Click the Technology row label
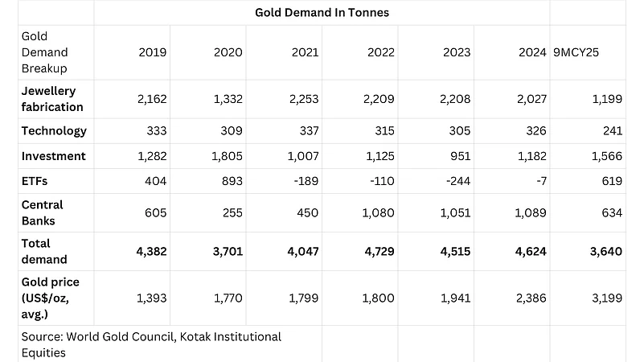644x362 pixels. coord(54,131)
